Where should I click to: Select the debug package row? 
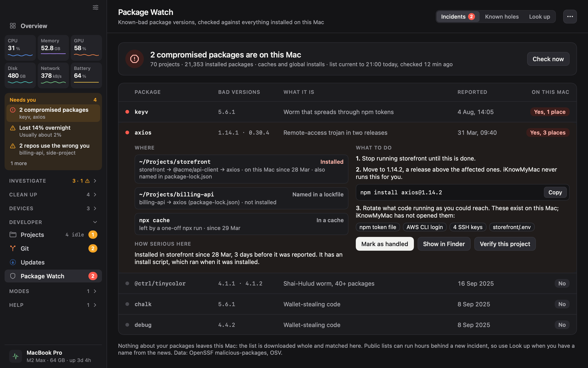pos(347,325)
